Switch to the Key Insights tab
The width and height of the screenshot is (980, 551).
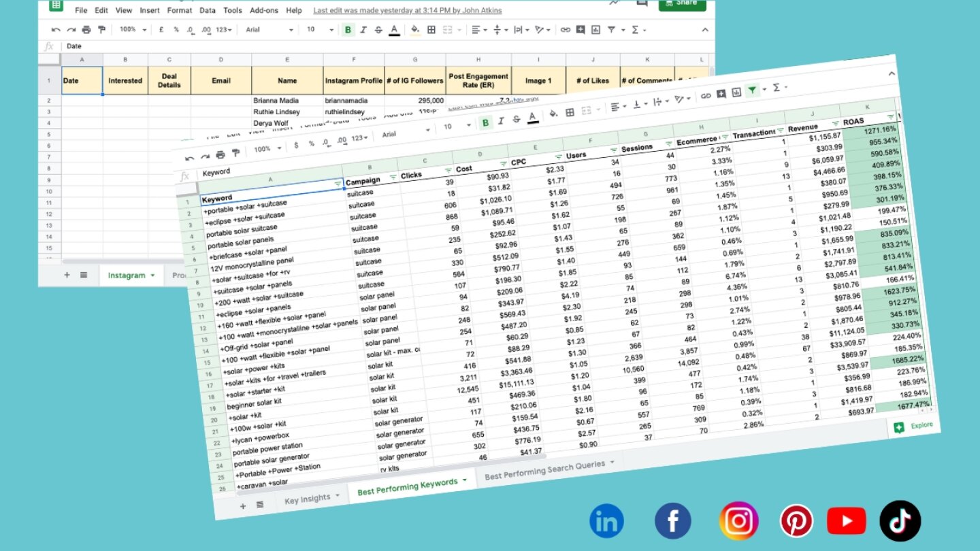pyautogui.click(x=312, y=499)
